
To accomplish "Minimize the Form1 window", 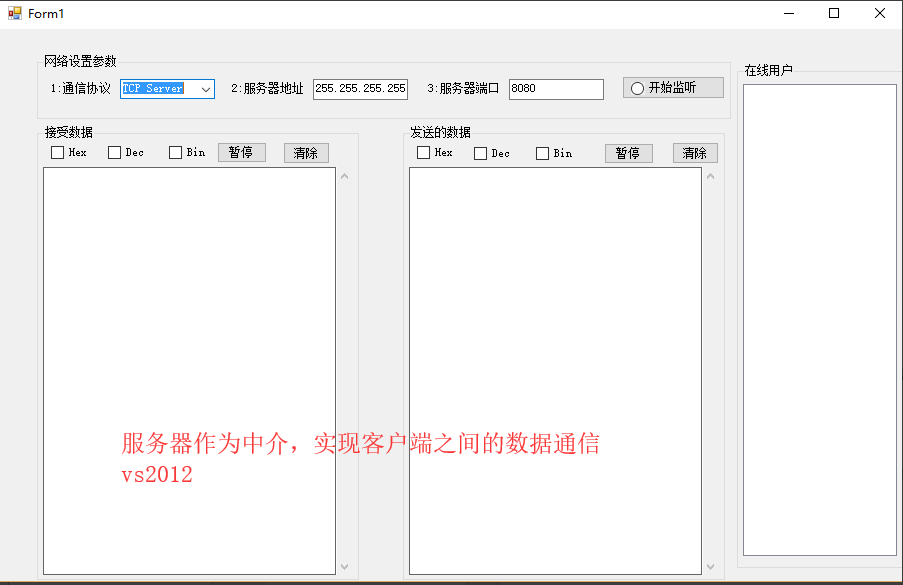I will click(x=789, y=13).
